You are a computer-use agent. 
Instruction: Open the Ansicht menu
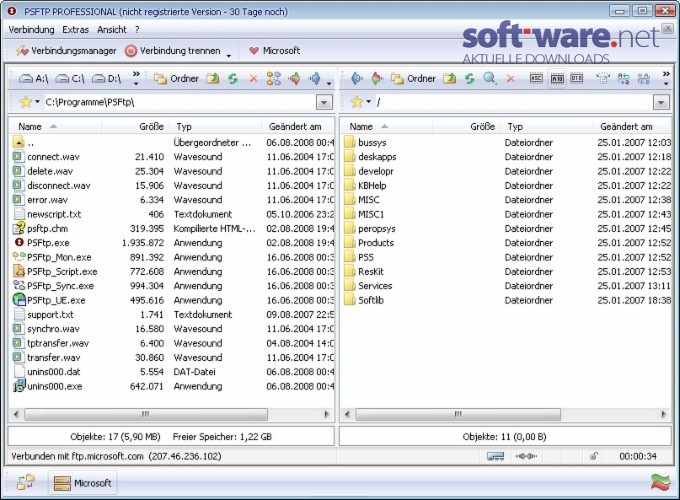pos(111,30)
